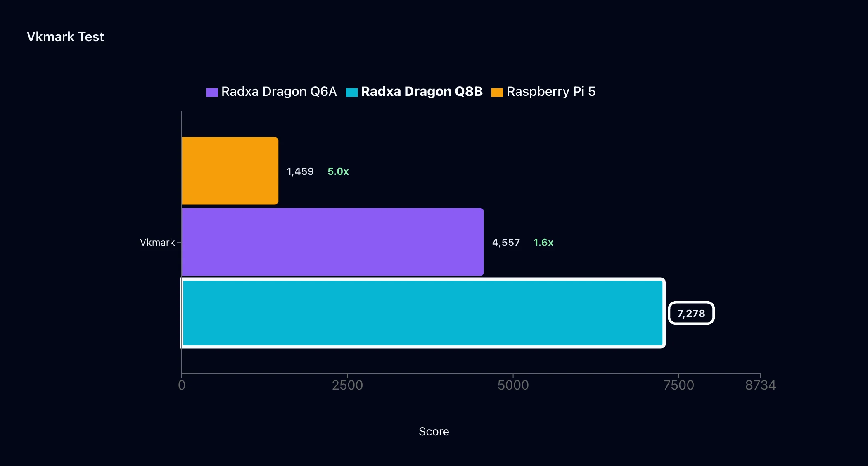Toggle the Radxa Dragon Q8B legend label

(422, 91)
